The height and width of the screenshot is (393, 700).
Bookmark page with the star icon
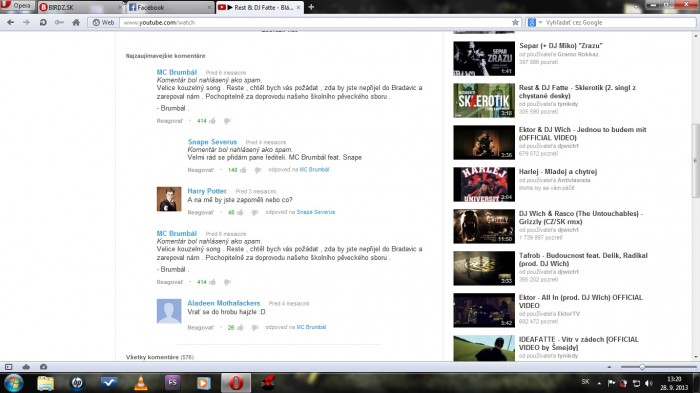(515, 22)
